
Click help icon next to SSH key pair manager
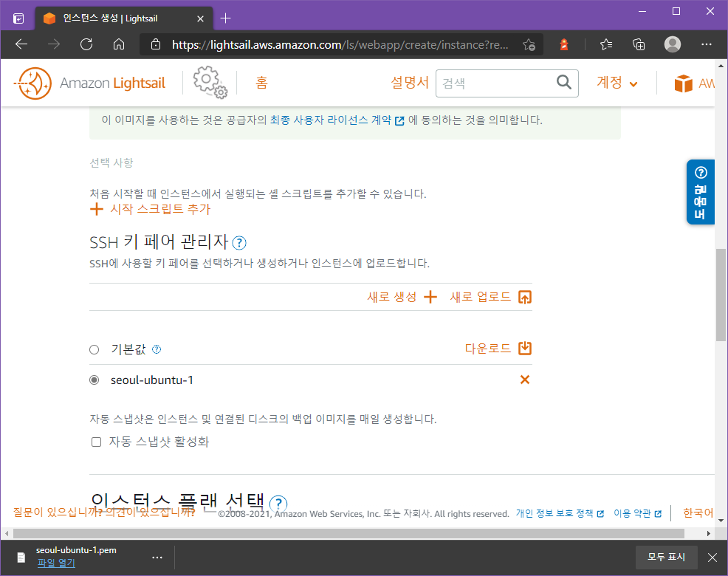pyautogui.click(x=239, y=242)
